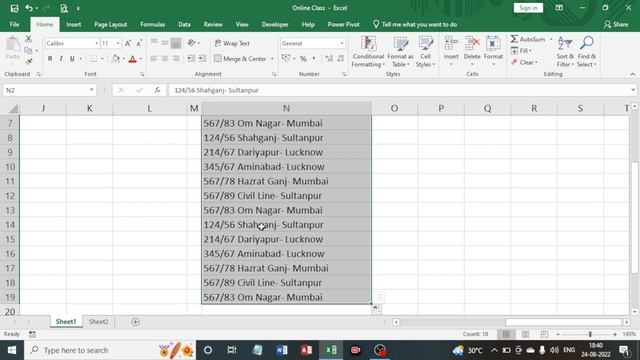Increase font size with the large A icon
Image resolution: width=640 pixels, height=360 pixels.
pyautogui.click(x=128, y=43)
